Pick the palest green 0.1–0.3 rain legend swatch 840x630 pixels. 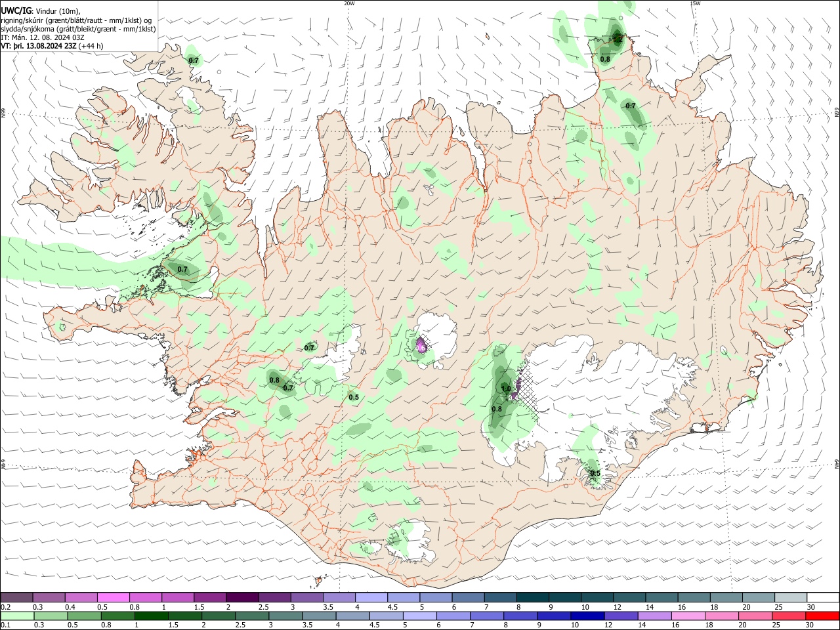pyautogui.click(x=17, y=616)
